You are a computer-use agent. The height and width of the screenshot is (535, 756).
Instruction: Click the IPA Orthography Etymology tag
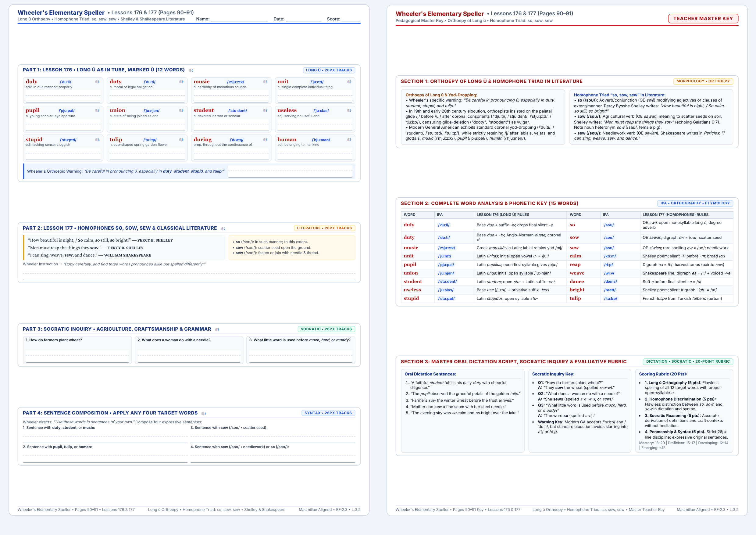(x=695, y=203)
